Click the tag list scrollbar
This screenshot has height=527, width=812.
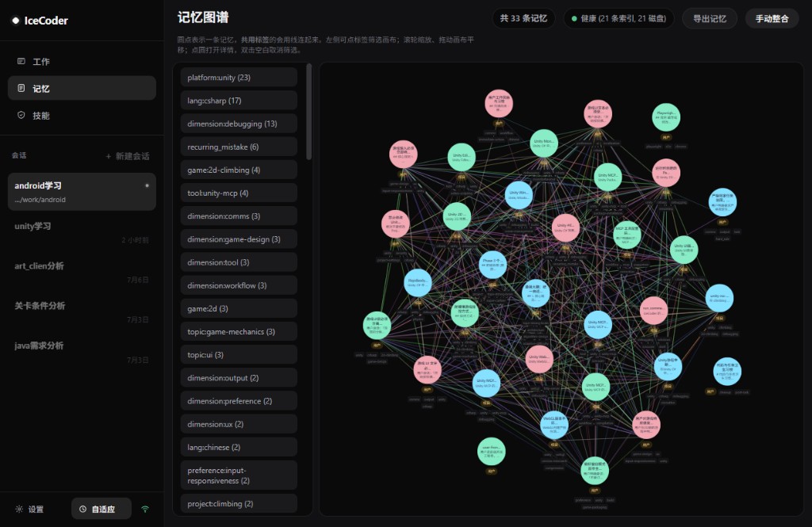(x=309, y=111)
